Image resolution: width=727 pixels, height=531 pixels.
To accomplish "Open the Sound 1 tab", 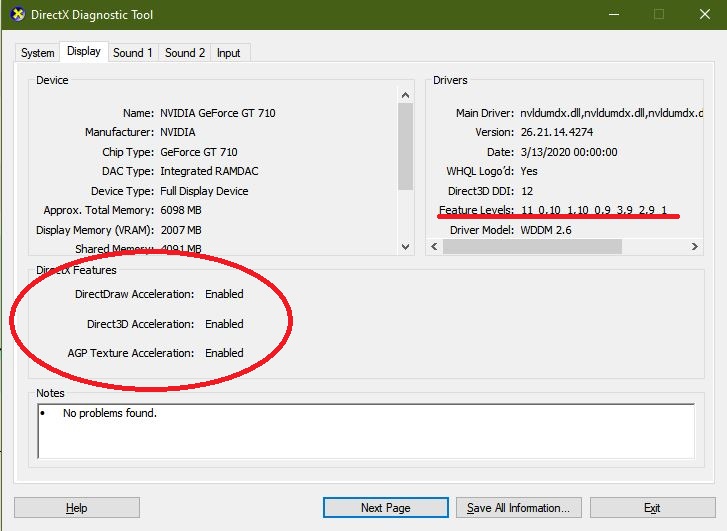I will (x=133, y=53).
